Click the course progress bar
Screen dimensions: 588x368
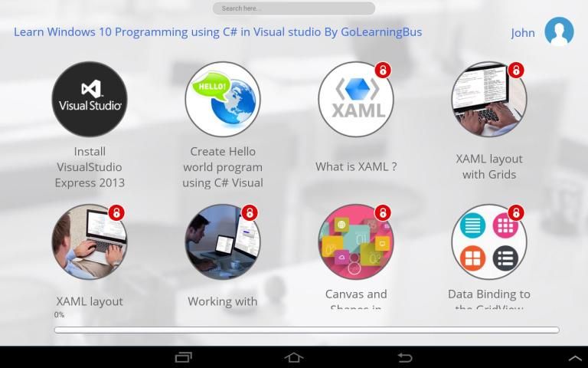(306, 330)
